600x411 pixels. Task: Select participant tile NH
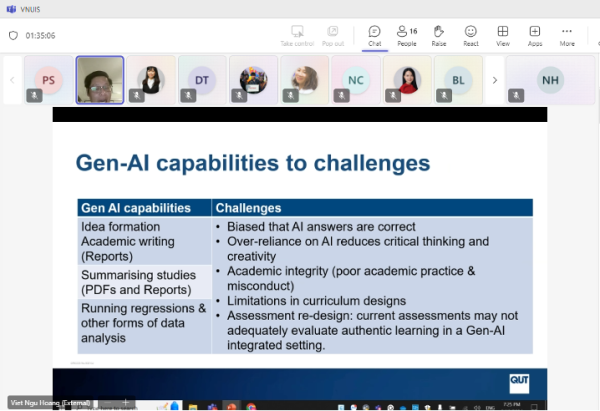click(550, 79)
